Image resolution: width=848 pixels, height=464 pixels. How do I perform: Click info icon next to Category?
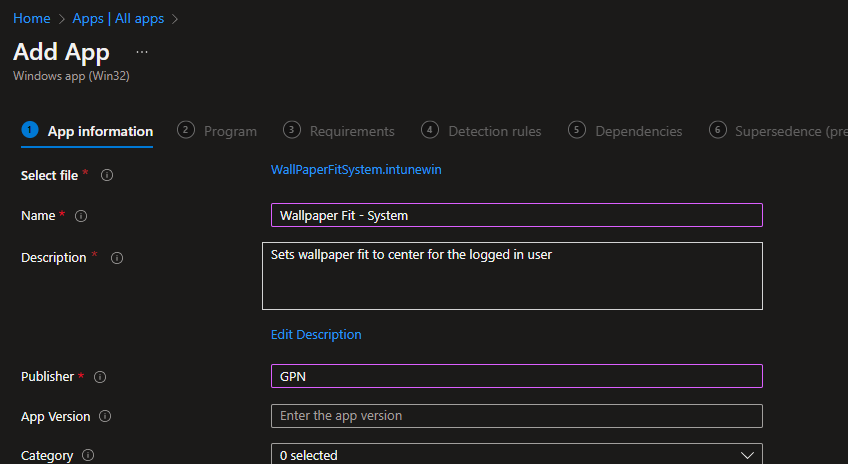88,456
